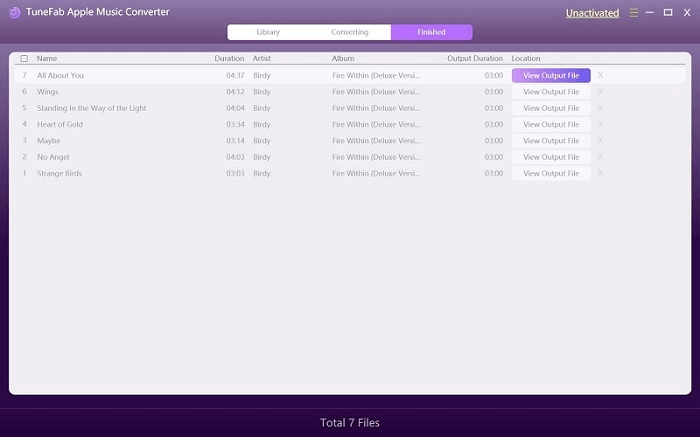Select the song name All About You
Screen dimensions: 700x437
[60, 75]
